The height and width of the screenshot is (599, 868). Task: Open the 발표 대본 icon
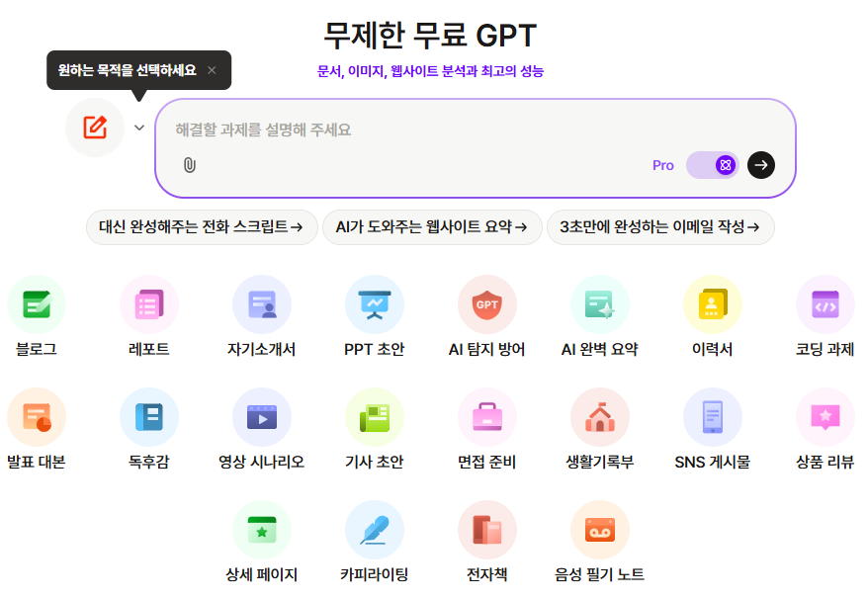pos(37,417)
